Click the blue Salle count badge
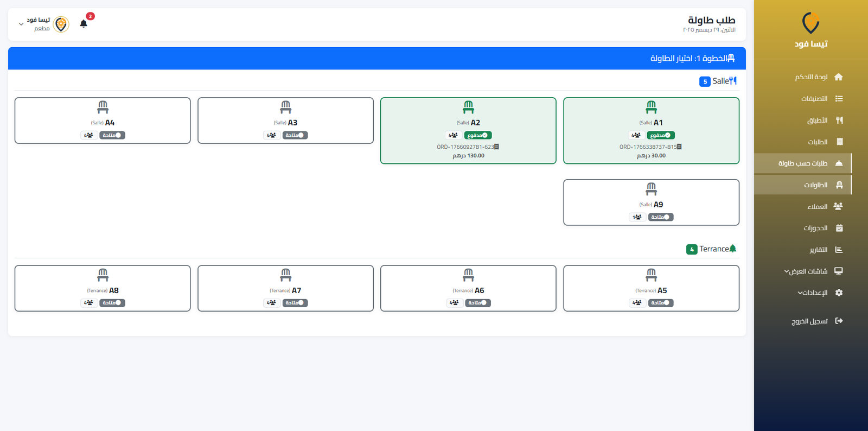Screen dimensions: 868x431 tap(705, 81)
